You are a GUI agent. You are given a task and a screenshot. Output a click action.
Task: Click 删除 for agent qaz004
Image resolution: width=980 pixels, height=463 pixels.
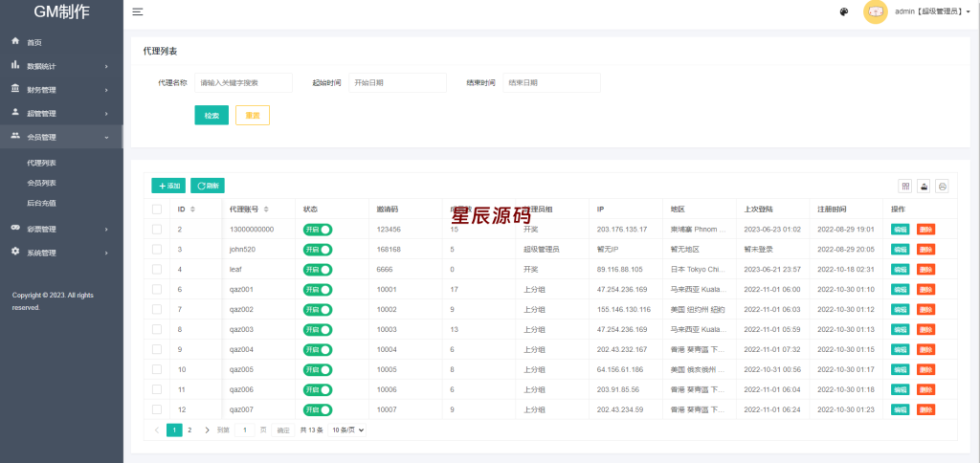pyautogui.click(x=926, y=349)
